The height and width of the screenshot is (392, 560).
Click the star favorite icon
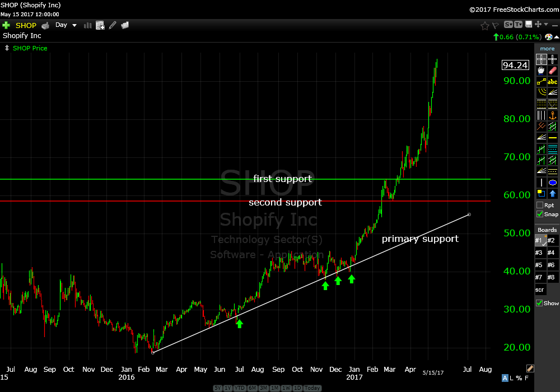coord(484,25)
